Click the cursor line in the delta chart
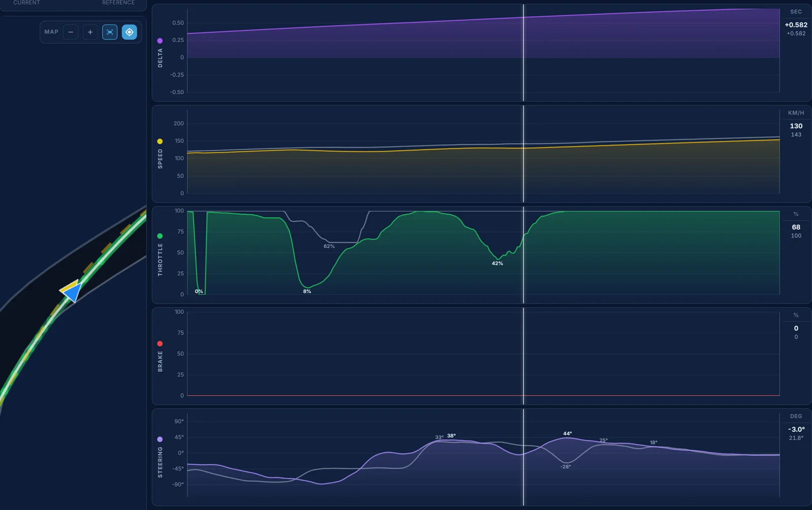Screen dimensions: 812x510 click(523, 53)
